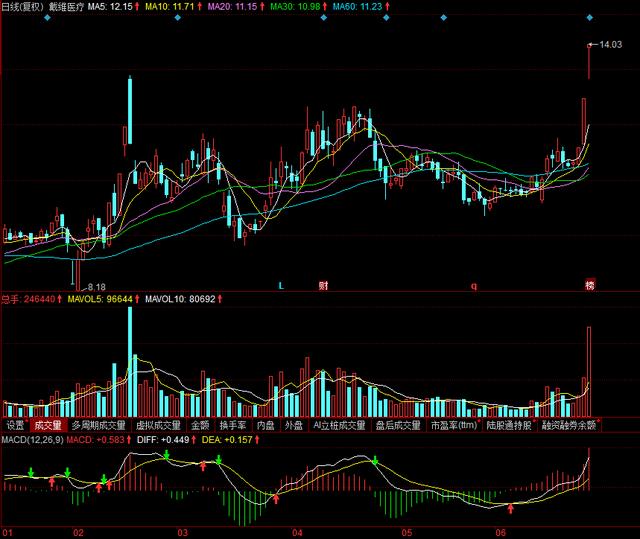Click the 榜 marker icon under the latest candle
640x539 pixels.
590,285
